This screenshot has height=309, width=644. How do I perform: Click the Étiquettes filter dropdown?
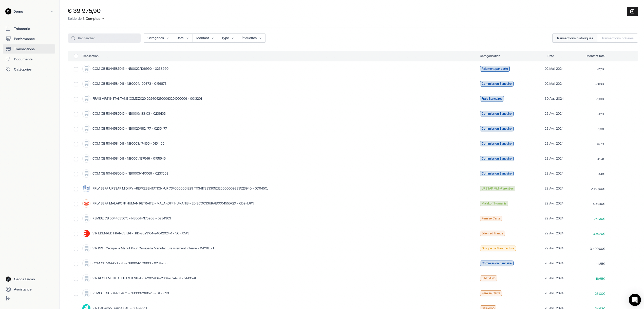(x=251, y=38)
